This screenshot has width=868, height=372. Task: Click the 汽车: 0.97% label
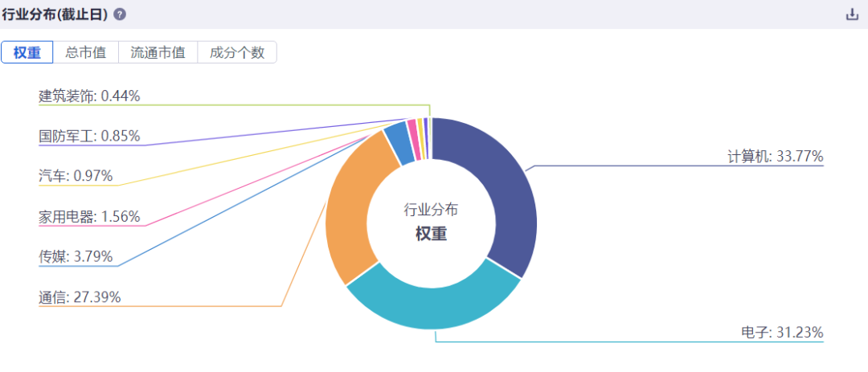[x=76, y=176]
